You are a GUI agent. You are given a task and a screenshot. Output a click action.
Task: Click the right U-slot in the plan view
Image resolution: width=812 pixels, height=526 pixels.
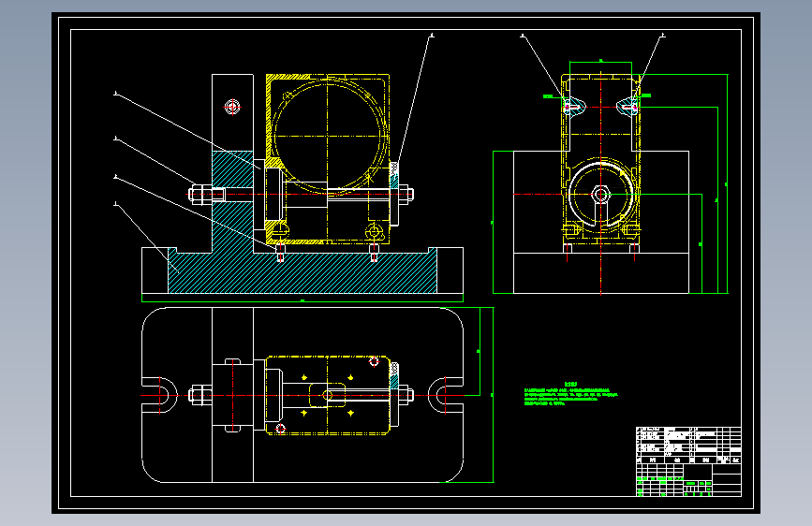[x=446, y=396]
